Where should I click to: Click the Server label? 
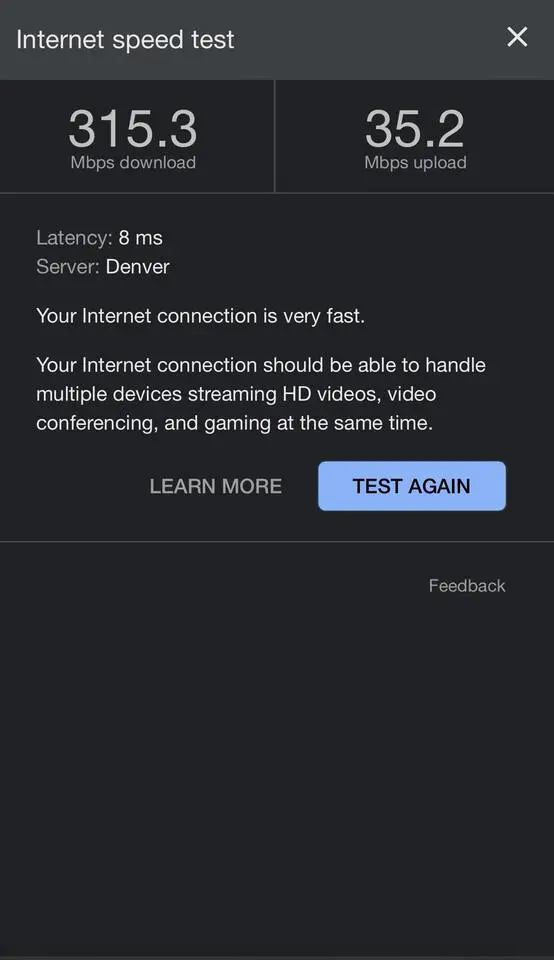pyautogui.click(x=67, y=267)
